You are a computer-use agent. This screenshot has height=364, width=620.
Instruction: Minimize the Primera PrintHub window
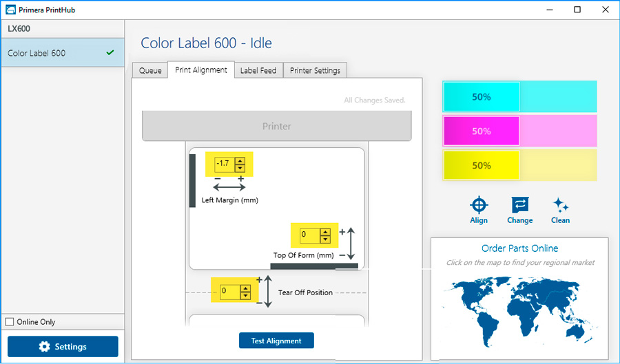(x=550, y=10)
